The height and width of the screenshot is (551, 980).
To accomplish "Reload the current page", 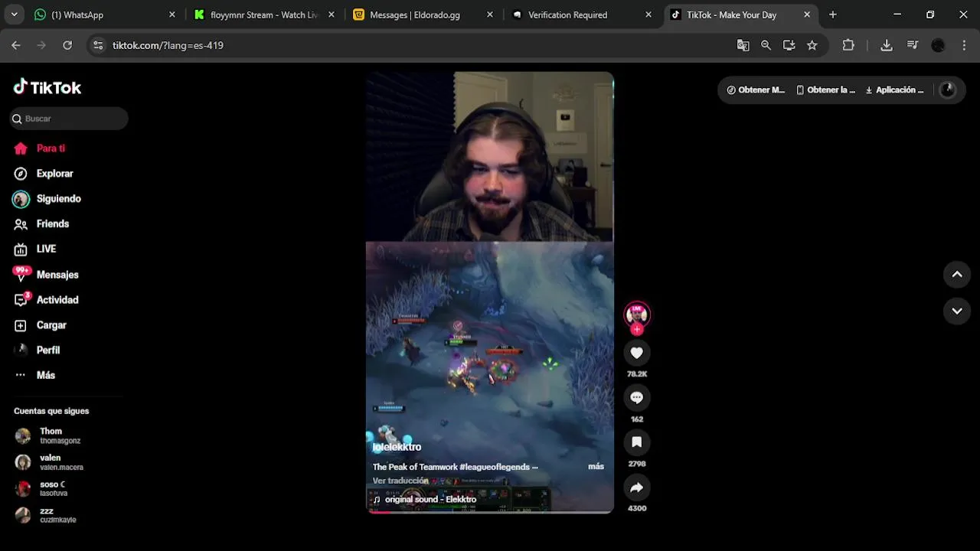I will pos(67,45).
